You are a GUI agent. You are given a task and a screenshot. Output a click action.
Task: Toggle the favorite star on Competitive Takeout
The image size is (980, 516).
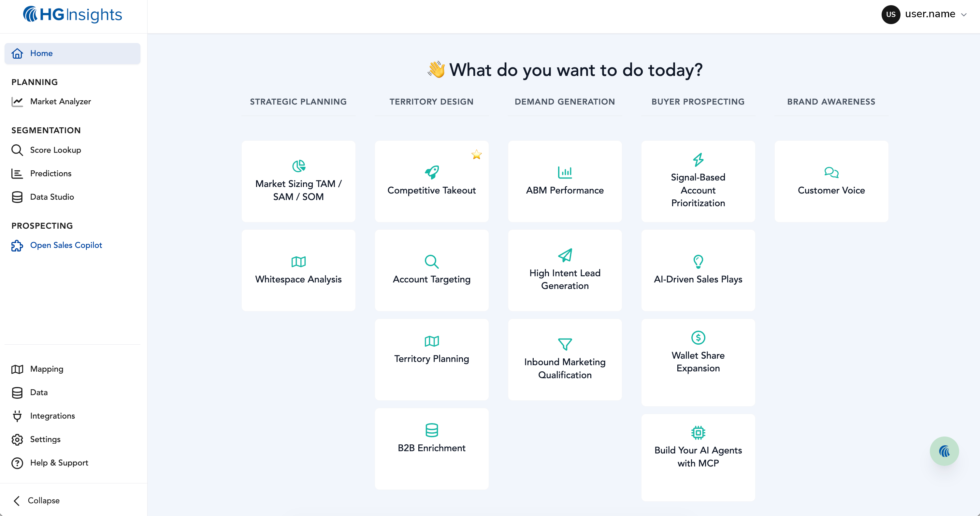476,155
